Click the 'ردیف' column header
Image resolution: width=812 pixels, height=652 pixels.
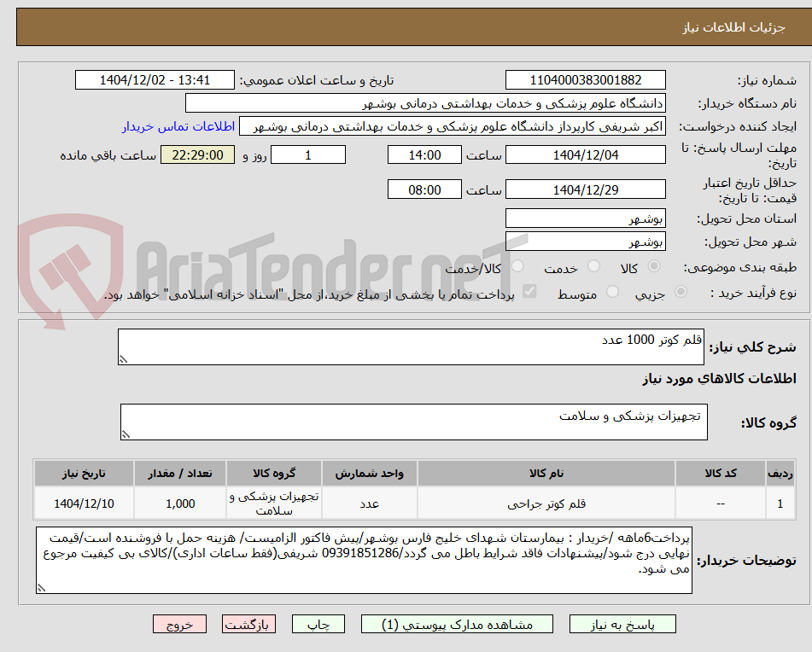coord(780,474)
